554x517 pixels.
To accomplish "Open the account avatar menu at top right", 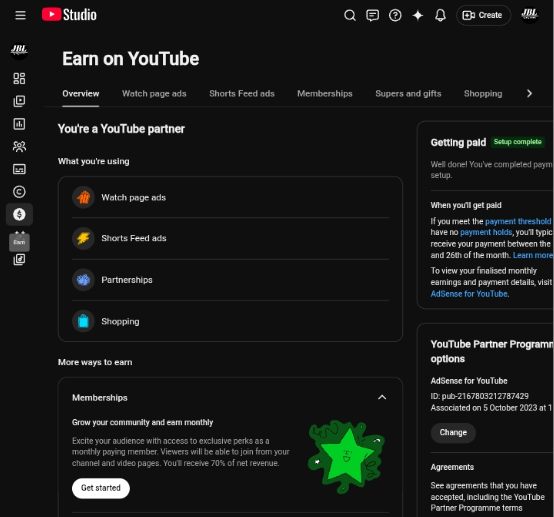I will click(x=529, y=15).
